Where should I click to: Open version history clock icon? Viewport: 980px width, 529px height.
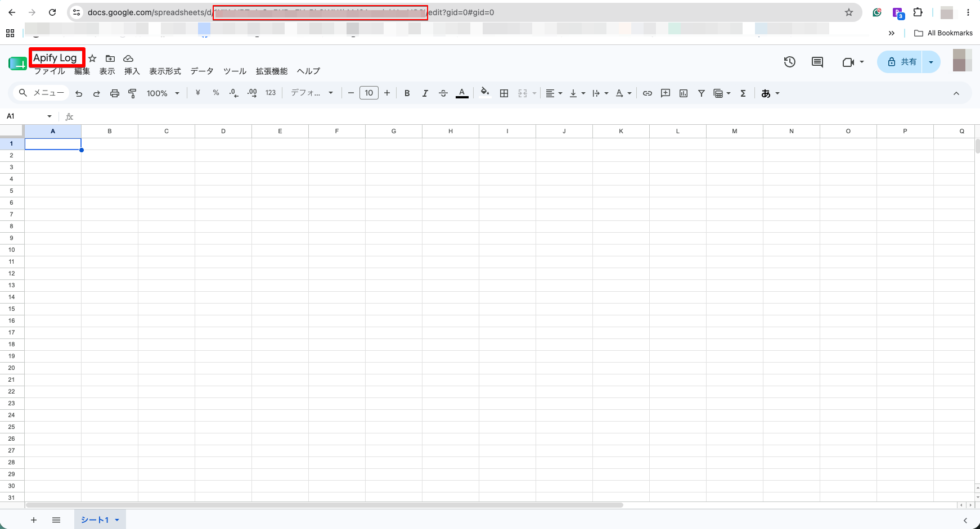click(x=790, y=62)
